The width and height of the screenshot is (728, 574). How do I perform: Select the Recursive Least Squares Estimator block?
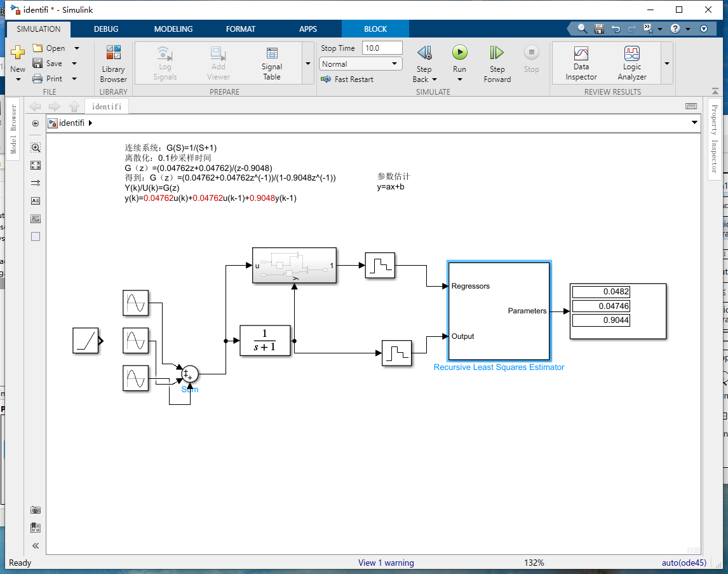pos(499,311)
